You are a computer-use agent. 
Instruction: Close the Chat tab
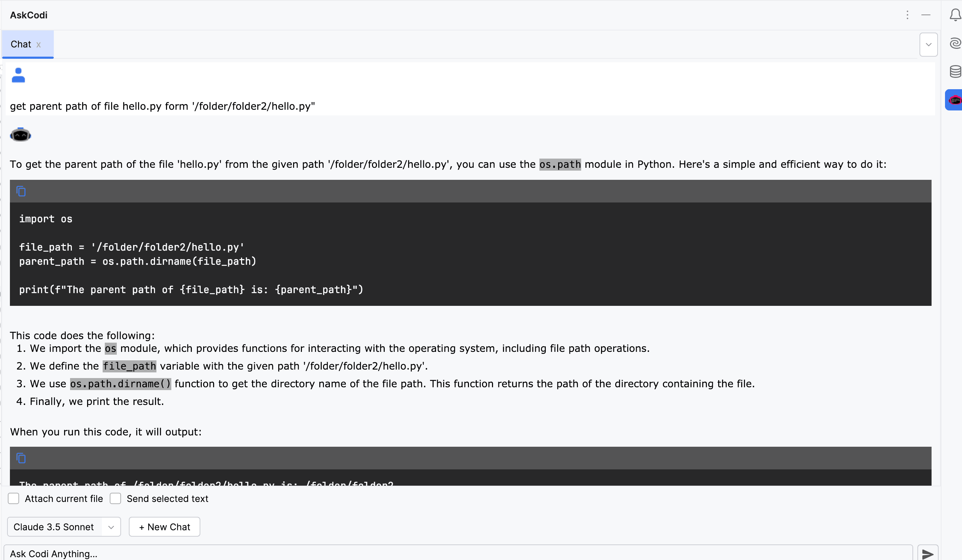39,45
